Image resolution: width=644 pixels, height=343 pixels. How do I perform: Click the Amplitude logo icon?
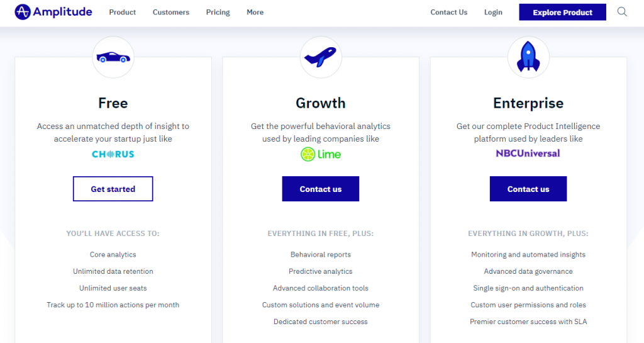pos(23,12)
